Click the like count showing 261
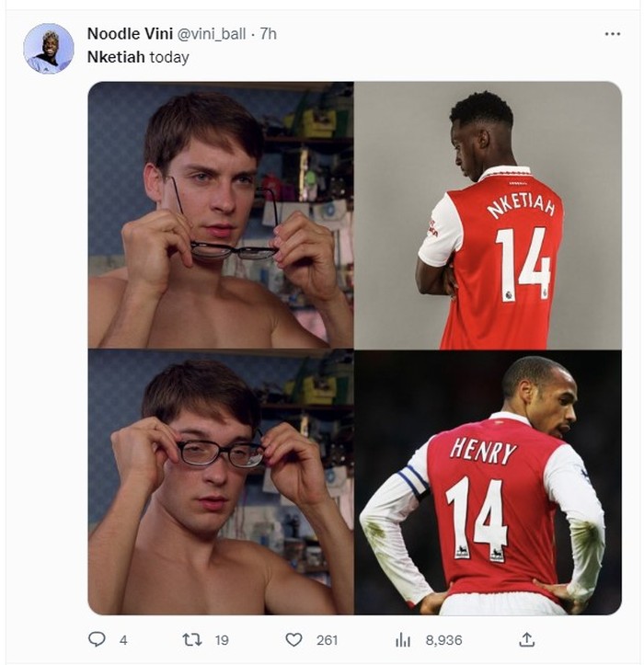The image size is (644, 665). [327, 640]
